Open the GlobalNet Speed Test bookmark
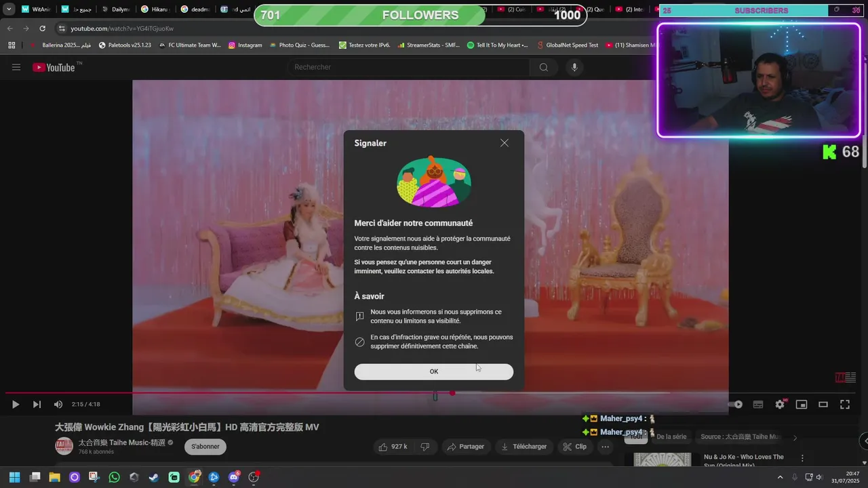868x488 pixels. coord(566,45)
